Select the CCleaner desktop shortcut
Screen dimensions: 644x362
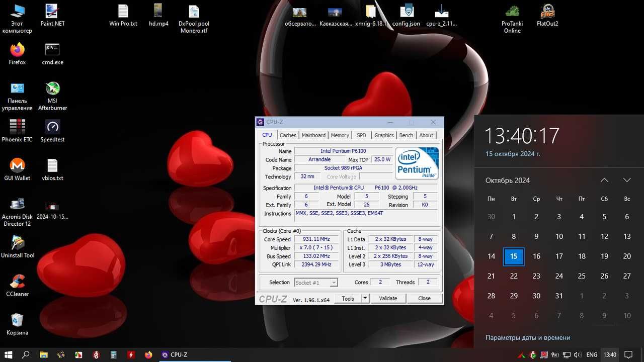(17, 286)
